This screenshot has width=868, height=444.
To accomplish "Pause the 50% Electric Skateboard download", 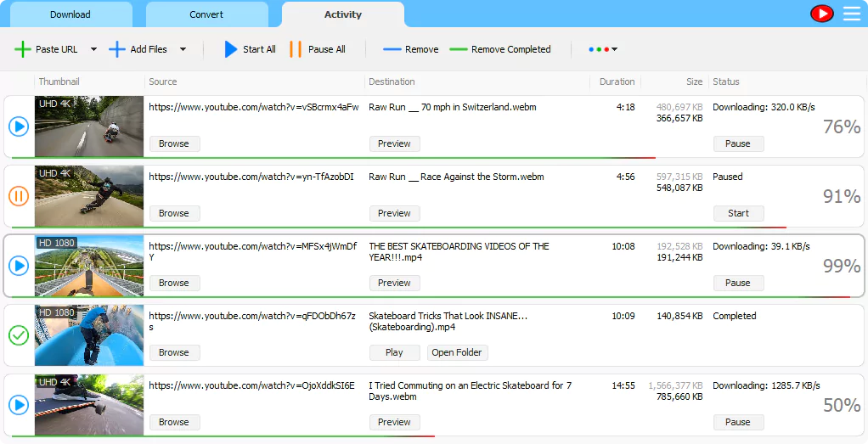I will (738, 422).
